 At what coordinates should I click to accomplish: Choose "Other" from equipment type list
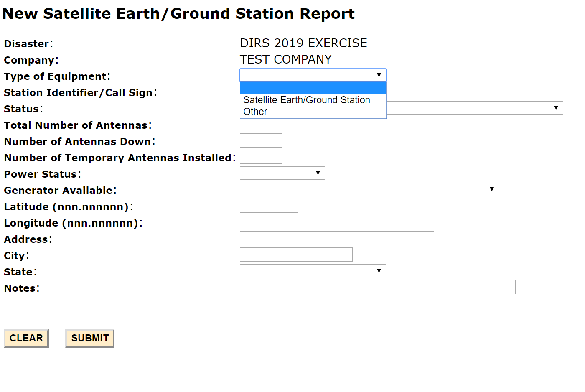point(255,112)
